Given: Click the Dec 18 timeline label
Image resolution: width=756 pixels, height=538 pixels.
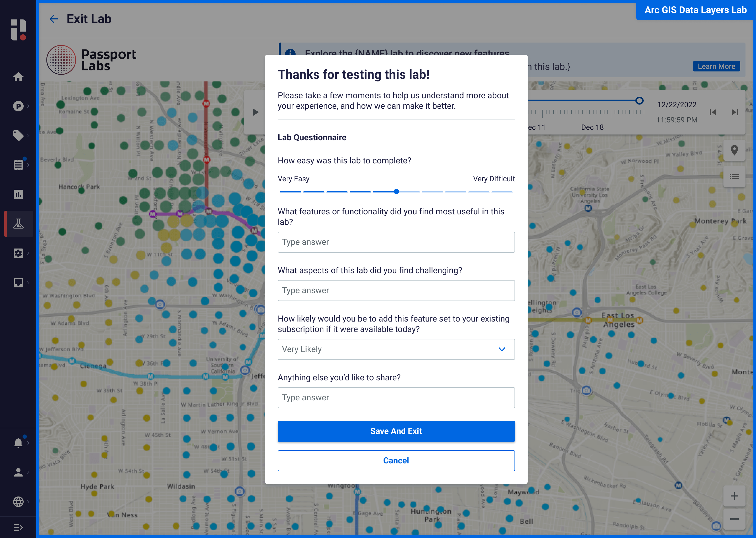Looking at the screenshot, I should click(x=592, y=127).
